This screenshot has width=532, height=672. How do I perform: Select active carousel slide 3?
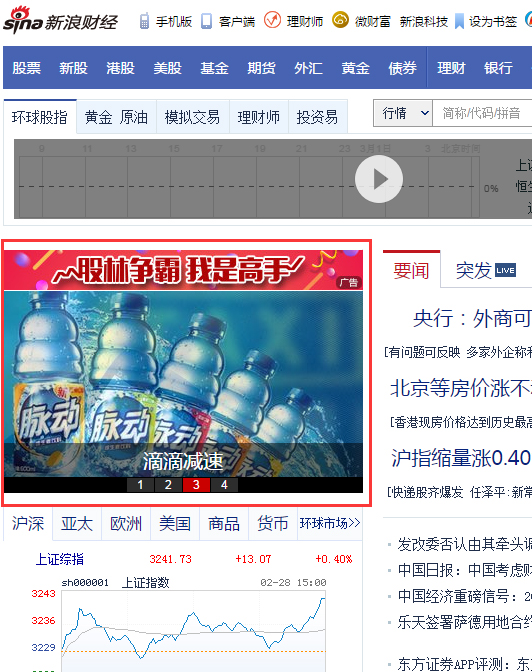click(x=196, y=485)
